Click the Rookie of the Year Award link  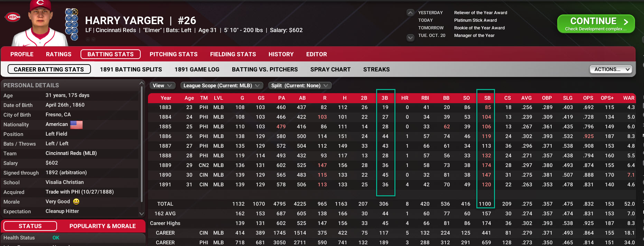click(x=479, y=28)
